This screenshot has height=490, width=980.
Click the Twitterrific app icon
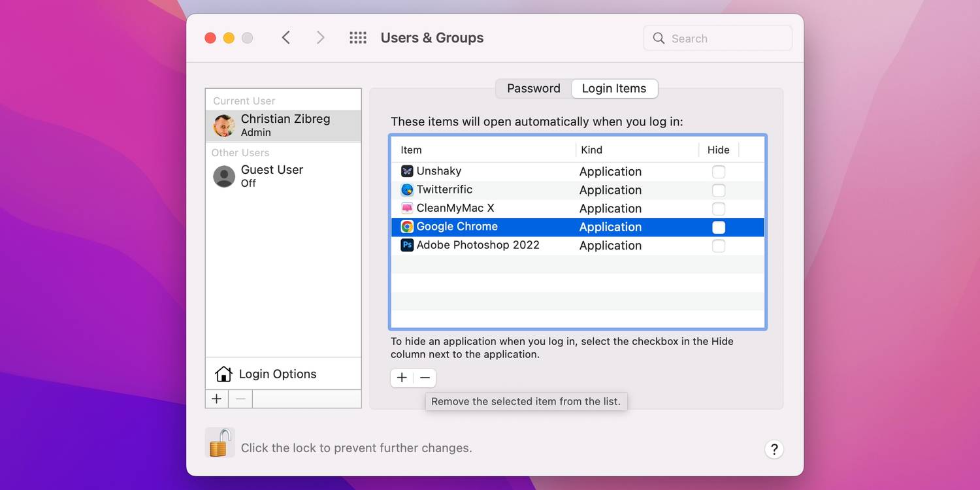point(407,190)
